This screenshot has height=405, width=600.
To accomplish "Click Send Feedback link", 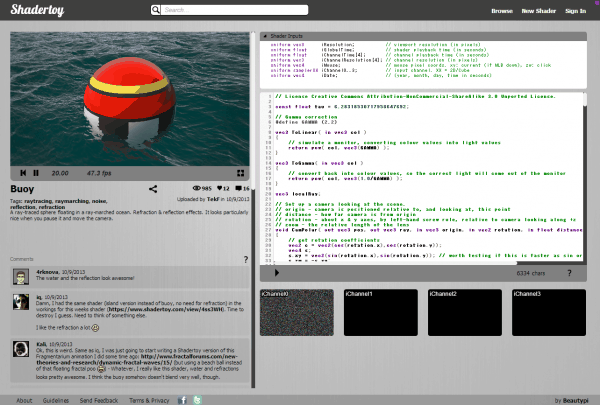I will pos(99,400).
